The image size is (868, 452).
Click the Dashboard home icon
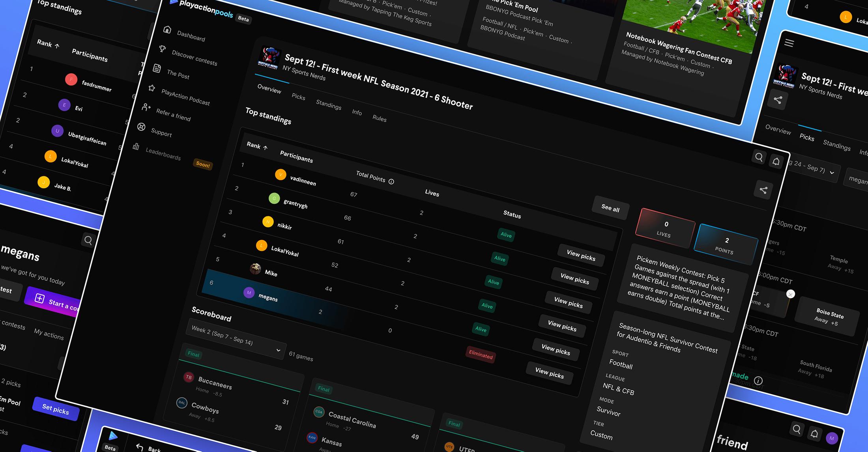click(x=167, y=30)
